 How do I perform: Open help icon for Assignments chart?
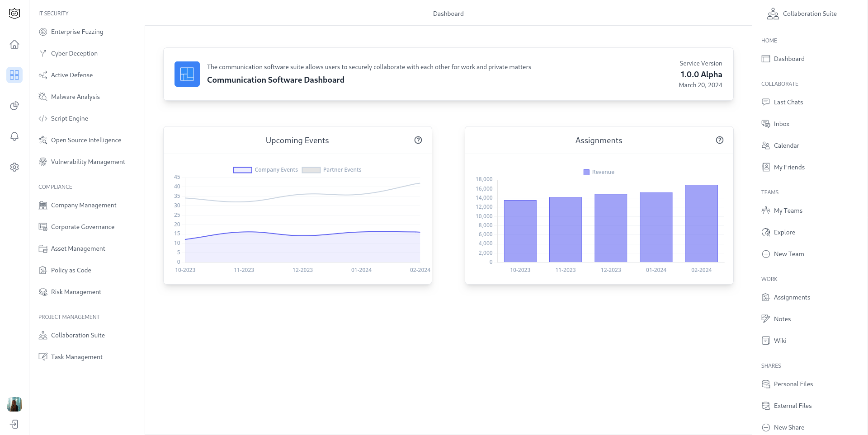[720, 140]
